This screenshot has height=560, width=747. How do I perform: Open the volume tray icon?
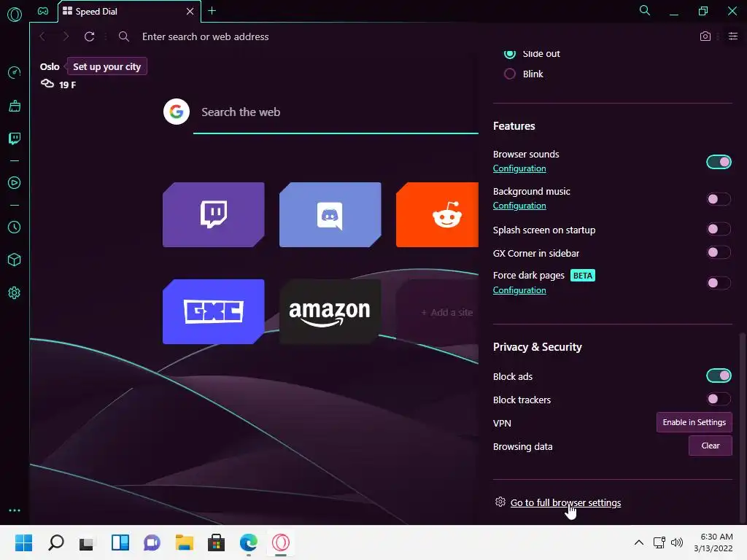click(x=676, y=542)
